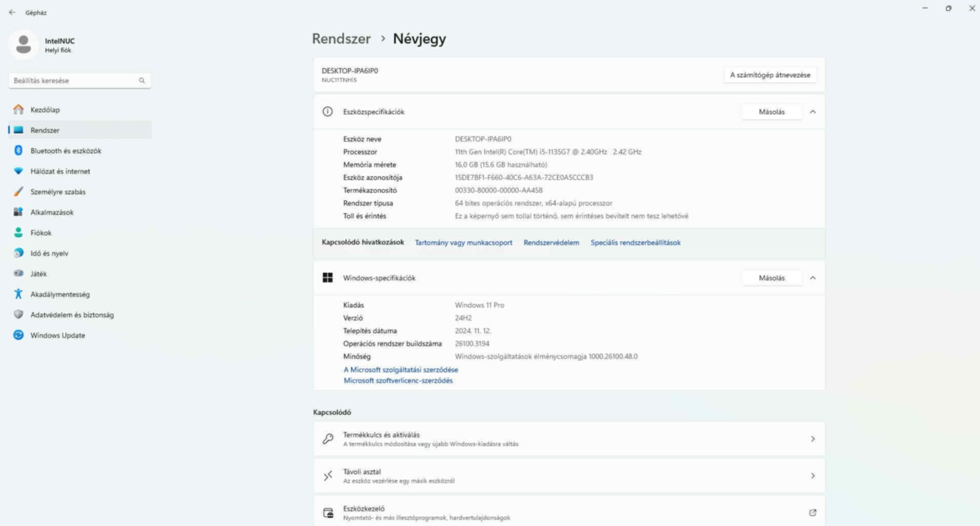Open Speciális rendszerbeállítások link
The height and width of the screenshot is (526, 980).
coord(635,242)
